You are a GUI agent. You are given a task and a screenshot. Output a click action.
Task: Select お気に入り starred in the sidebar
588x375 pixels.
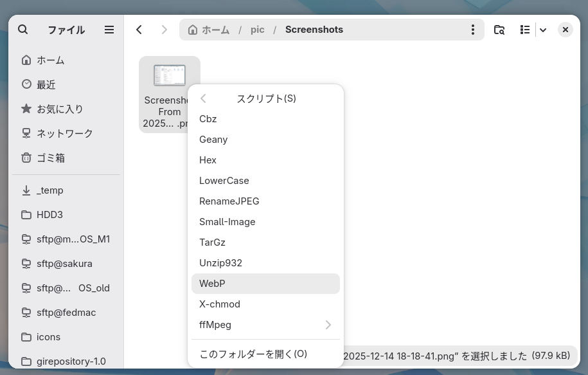tap(59, 109)
